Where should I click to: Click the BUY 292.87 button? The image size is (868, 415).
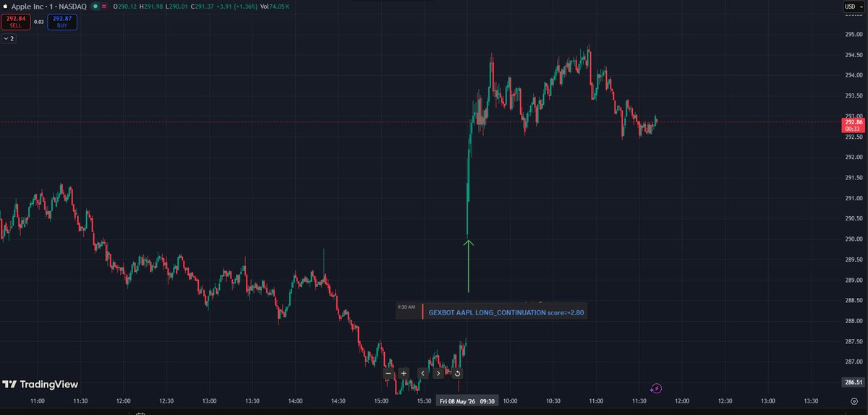click(x=62, y=22)
